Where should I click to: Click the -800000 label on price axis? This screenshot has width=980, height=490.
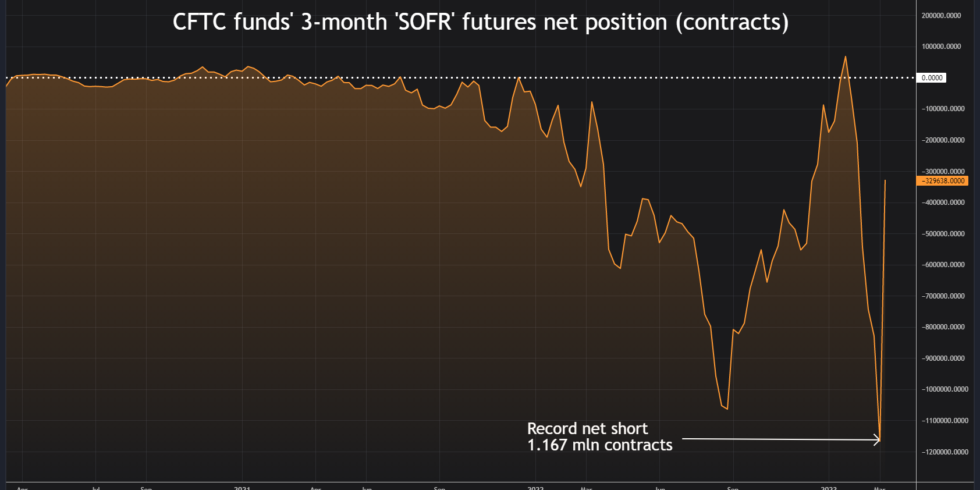(943, 327)
